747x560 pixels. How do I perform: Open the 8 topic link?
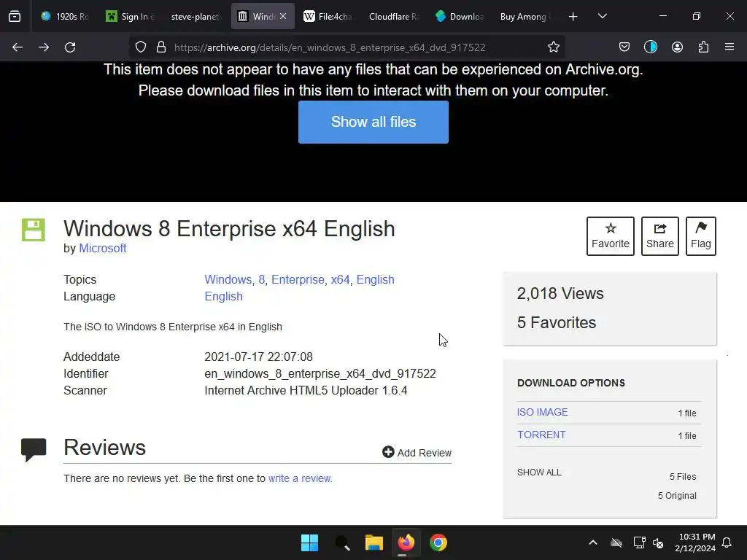(x=262, y=279)
